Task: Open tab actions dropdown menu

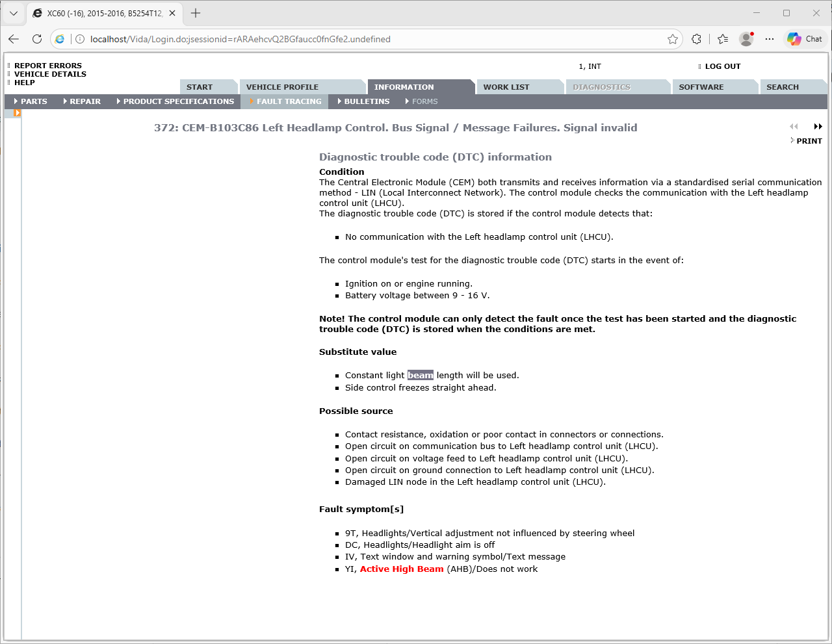Action: [14, 13]
